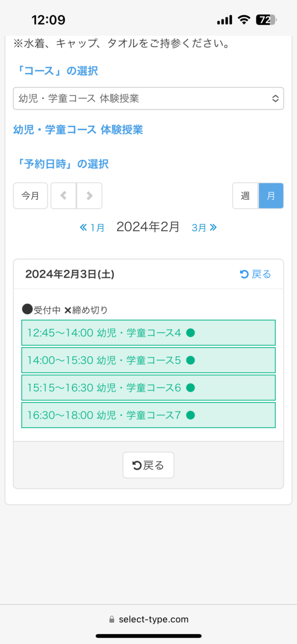Screen dimensions: 297x644
Task: Click the green availability dot for コース4
Action: tap(190, 333)
